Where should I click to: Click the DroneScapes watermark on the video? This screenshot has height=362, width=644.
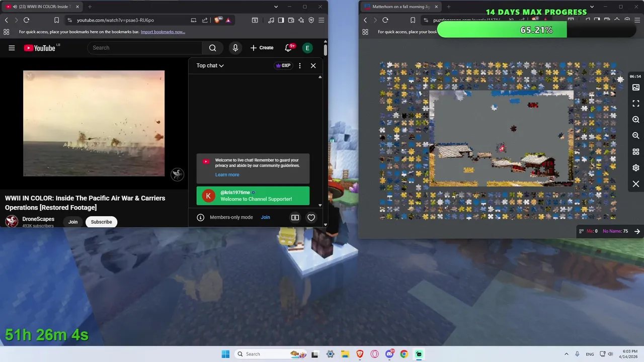[x=177, y=174]
